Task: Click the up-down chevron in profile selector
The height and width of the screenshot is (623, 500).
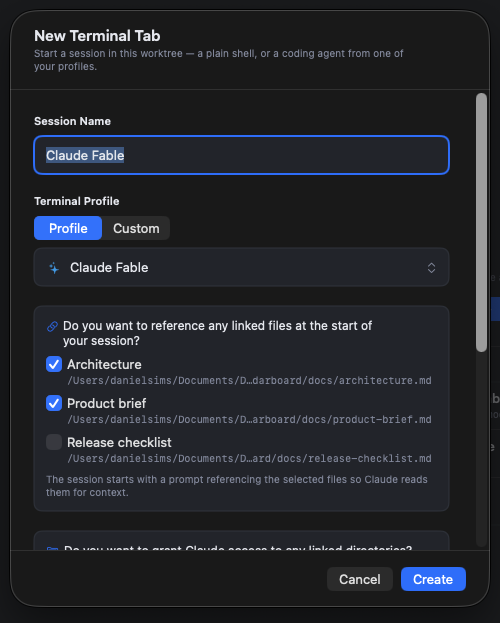Action: (431, 268)
